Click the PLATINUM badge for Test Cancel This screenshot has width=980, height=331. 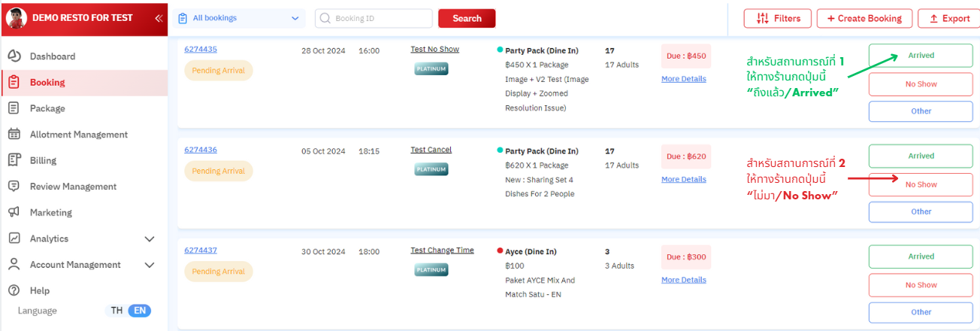click(431, 169)
